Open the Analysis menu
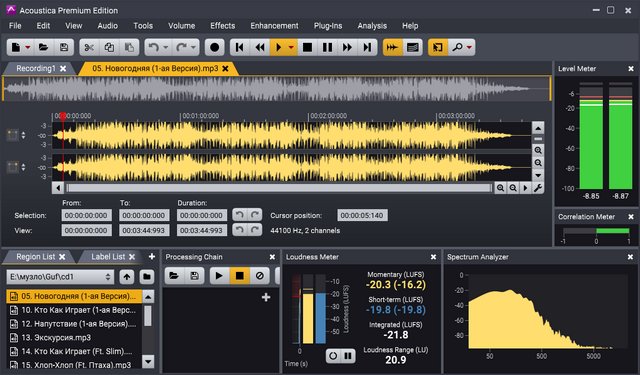 pos(372,26)
